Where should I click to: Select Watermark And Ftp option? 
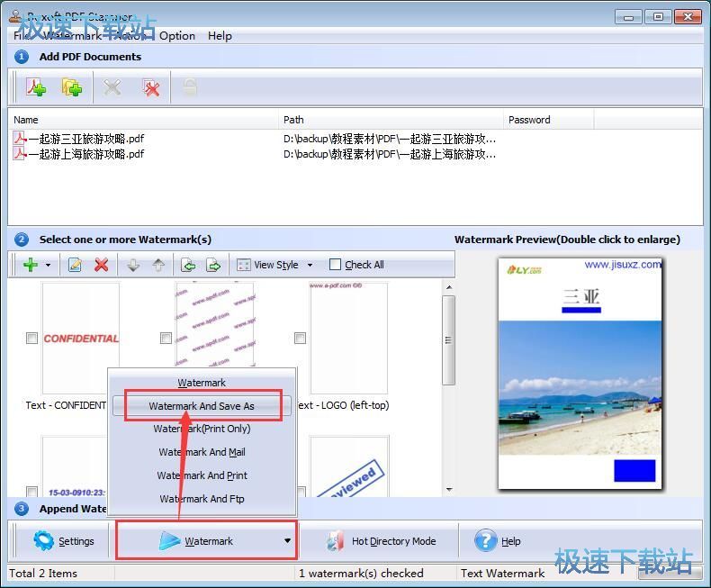[x=202, y=499]
